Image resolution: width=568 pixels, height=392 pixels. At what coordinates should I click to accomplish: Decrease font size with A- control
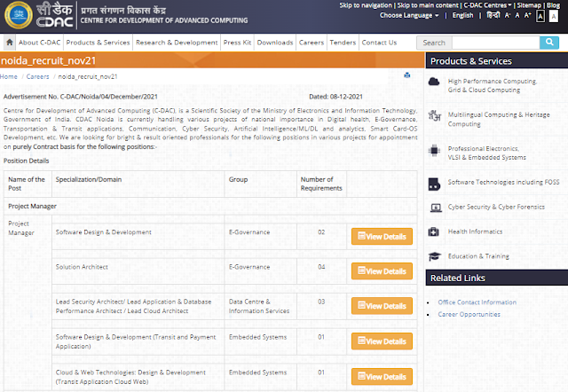click(x=508, y=15)
